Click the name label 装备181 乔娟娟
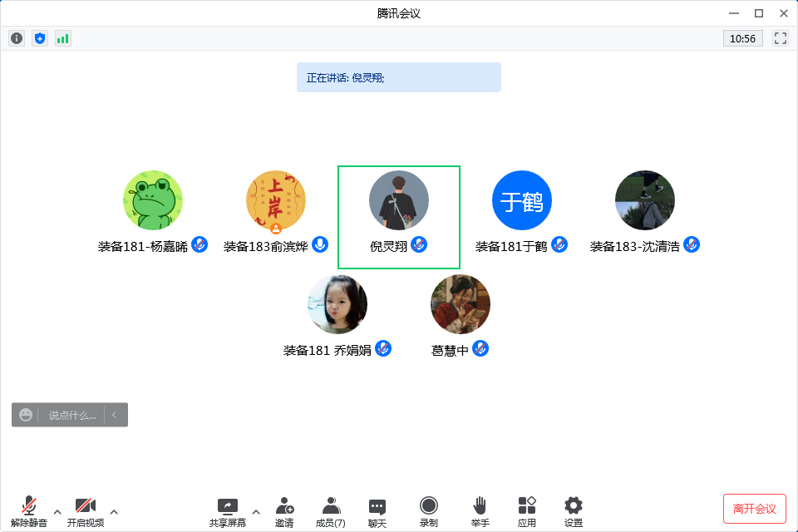This screenshot has width=798, height=532. point(328,350)
